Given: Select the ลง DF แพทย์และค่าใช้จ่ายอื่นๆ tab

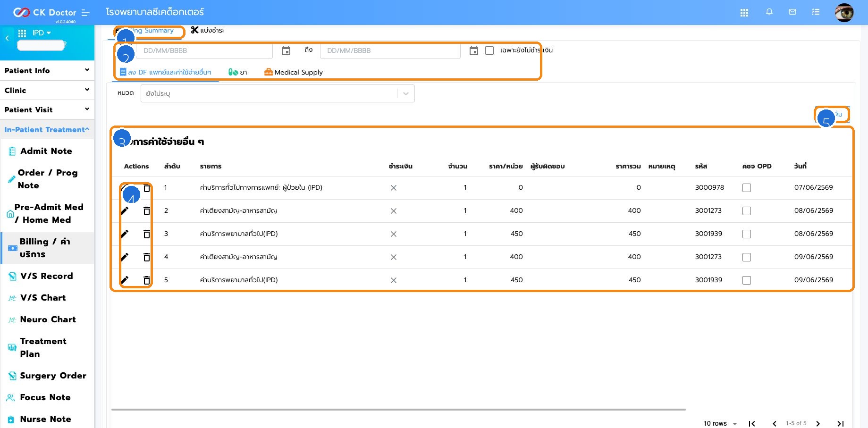Looking at the screenshot, I should coord(165,72).
